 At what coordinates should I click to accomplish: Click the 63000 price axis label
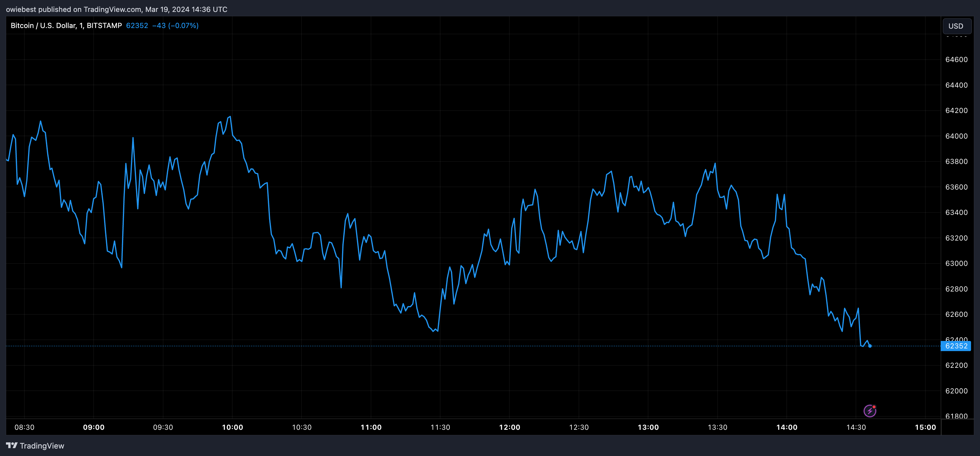pyautogui.click(x=956, y=263)
